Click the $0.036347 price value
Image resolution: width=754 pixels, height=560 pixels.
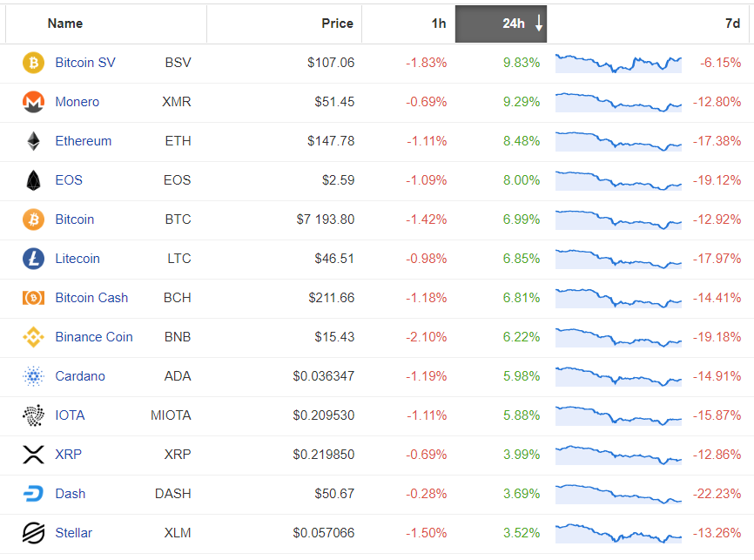[x=324, y=376]
